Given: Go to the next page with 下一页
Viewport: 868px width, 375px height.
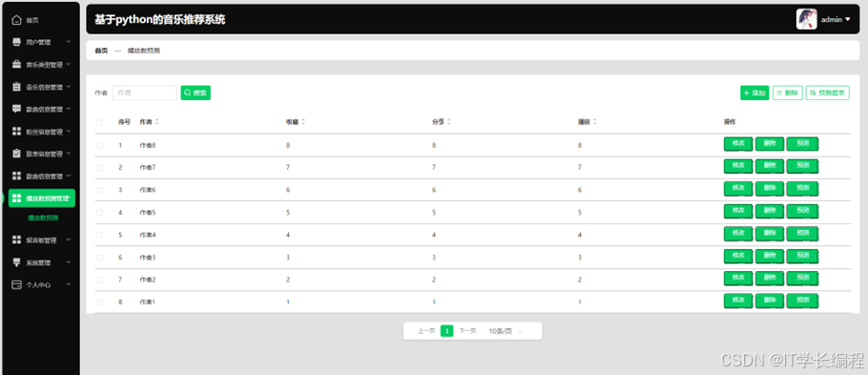Looking at the screenshot, I should [x=467, y=331].
